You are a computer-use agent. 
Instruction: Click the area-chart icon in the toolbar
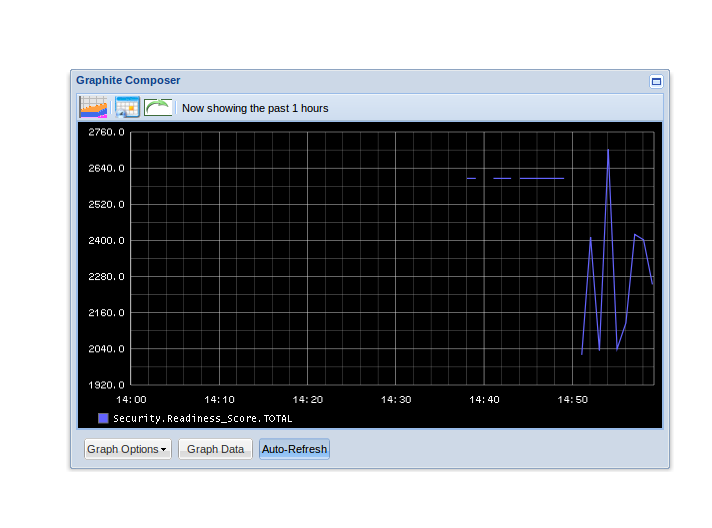point(93,107)
